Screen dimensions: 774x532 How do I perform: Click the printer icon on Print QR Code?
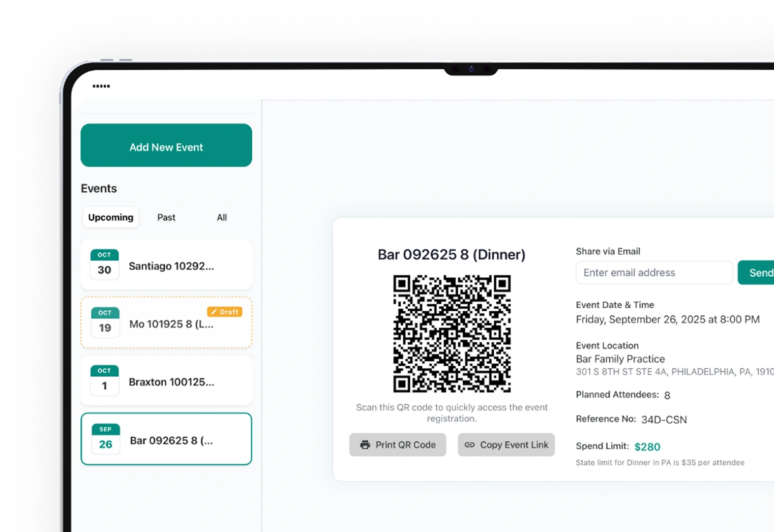coord(365,445)
